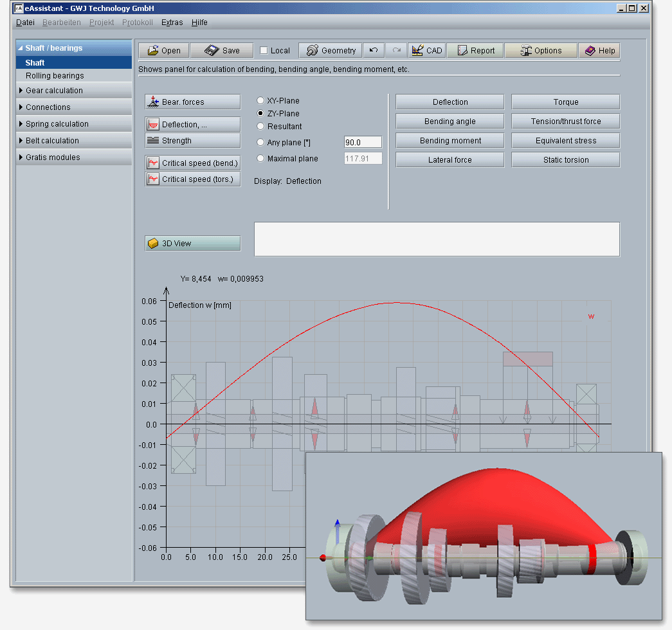The height and width of the screenshot is (630, 672).
Task: Click the Any plane angle field
Action: (363, 142)
